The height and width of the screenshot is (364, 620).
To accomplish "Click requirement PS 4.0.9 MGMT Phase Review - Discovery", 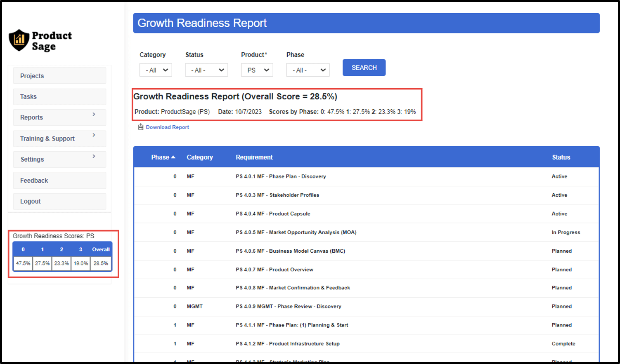I will click(289, 306).
